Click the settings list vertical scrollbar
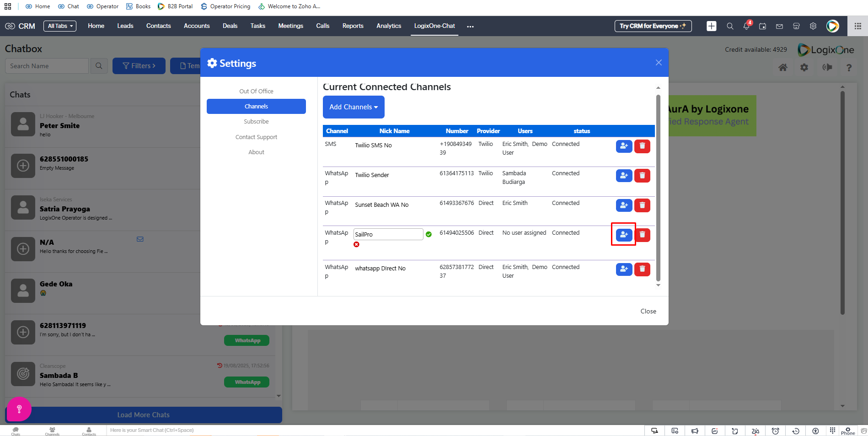The width and height of the screenshot is (868, 436). [x=658, y=188]
